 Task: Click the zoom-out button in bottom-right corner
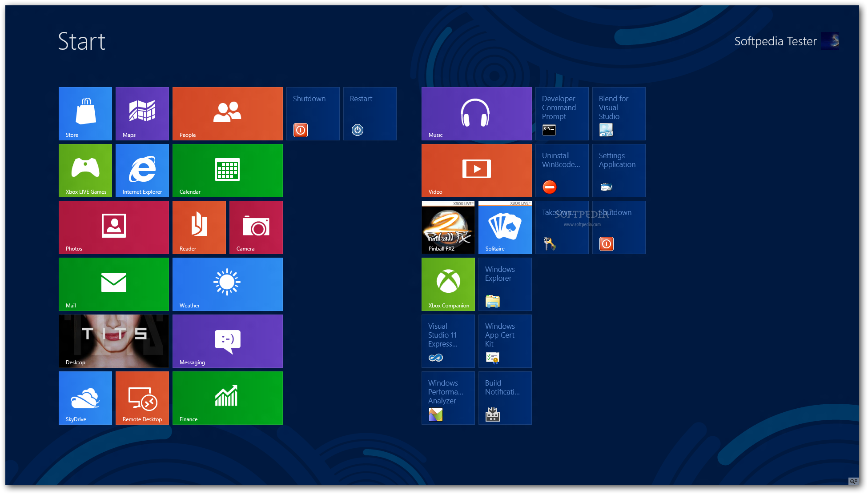click(853, 481)
